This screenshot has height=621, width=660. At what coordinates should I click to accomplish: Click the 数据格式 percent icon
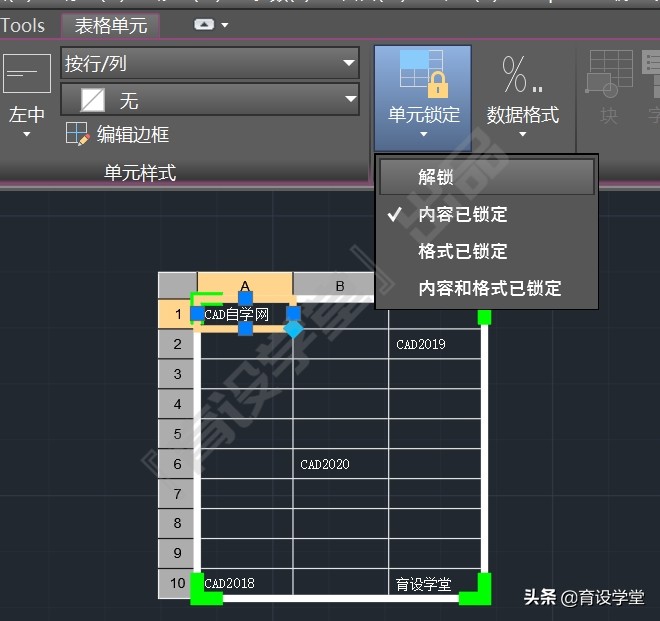[522, 75]
